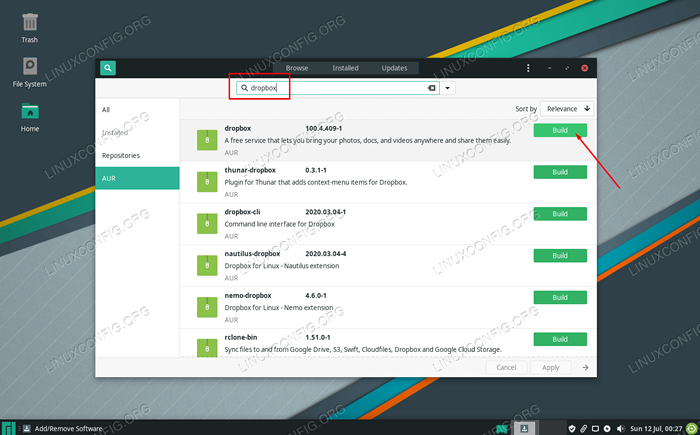Click the shield security tray icon

(572, 429)
